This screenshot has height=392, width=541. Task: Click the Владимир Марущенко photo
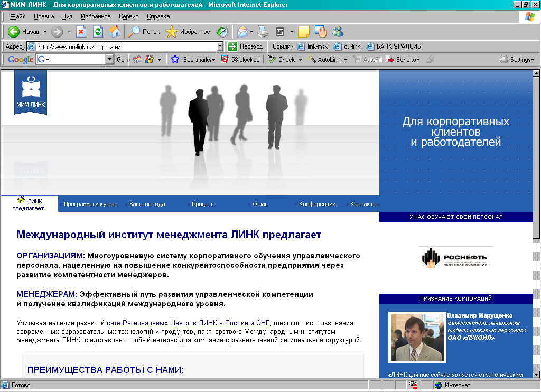pos(417,338)
